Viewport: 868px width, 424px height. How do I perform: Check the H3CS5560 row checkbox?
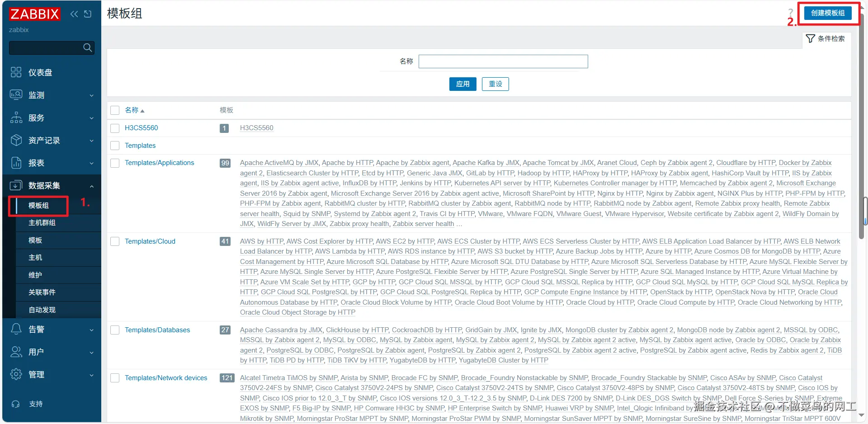115,128
